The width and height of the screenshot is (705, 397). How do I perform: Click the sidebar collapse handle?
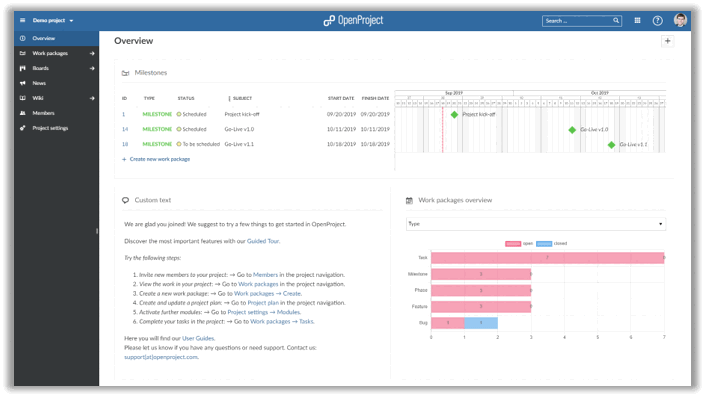point(97,231)
